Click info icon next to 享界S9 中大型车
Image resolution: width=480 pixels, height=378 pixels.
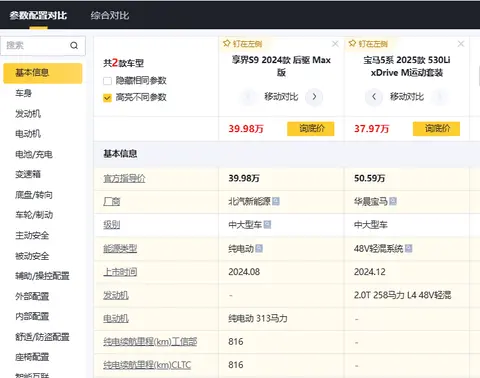tap(267, 225)
